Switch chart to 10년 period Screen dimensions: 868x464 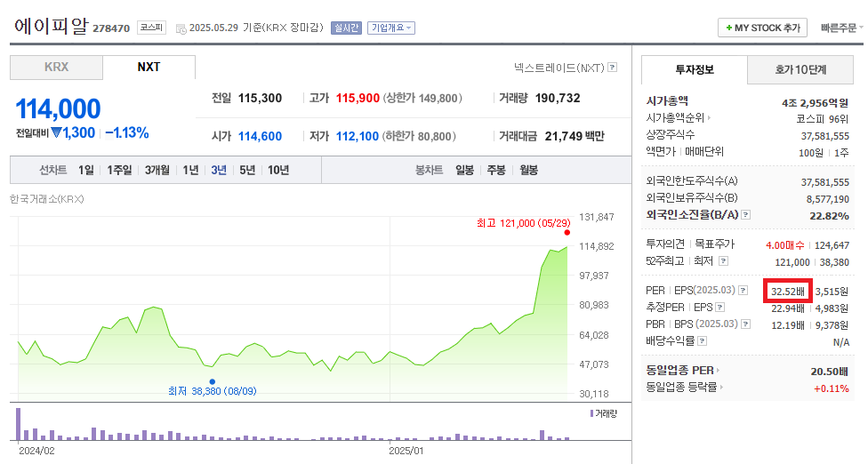point(278,171)
